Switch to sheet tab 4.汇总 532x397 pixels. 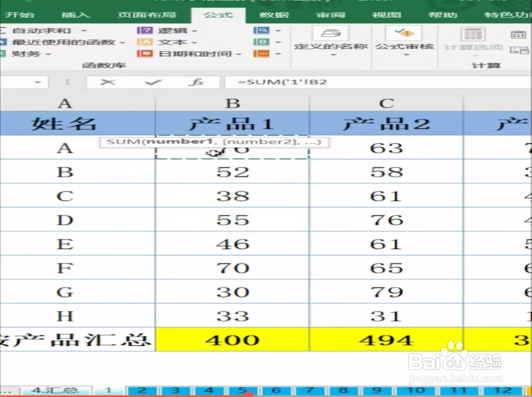[x=55, y=391]
